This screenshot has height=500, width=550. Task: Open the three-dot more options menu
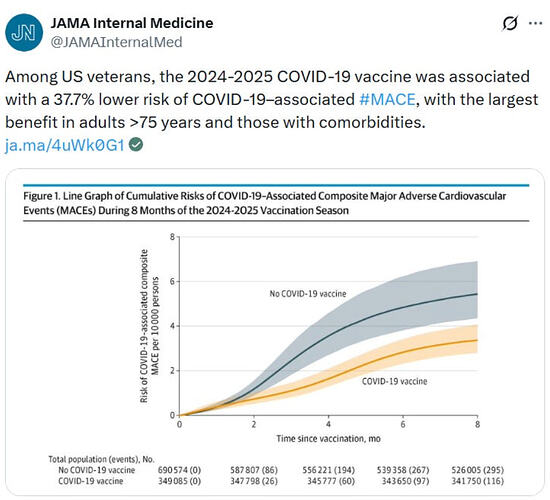click(535, 24)
